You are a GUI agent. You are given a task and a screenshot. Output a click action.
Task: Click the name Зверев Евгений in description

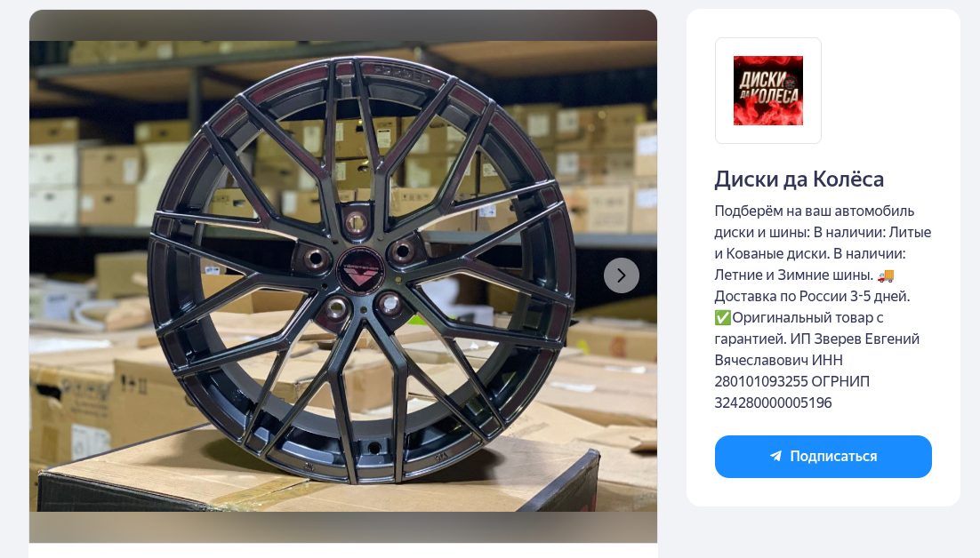tap(866, 339)
